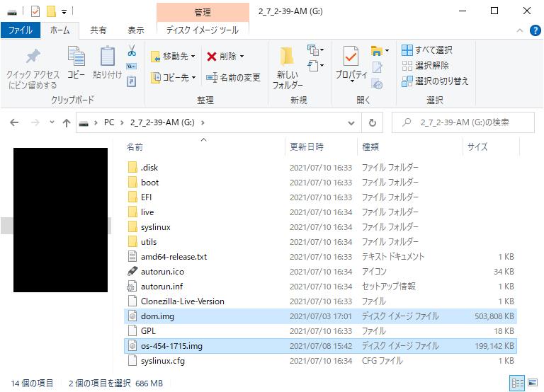Select the GPL file
Image resolution: width=544 pixels, height=392 pixels.
tap(320, 331)
